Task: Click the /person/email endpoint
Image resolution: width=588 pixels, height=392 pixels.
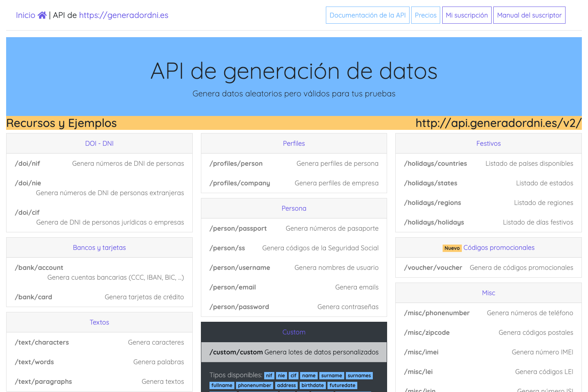Action: 233,287
